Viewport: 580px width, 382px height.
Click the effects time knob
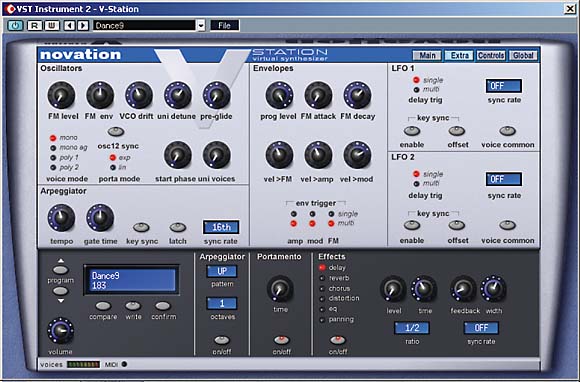pyautogui.click(x=424, y=288)
